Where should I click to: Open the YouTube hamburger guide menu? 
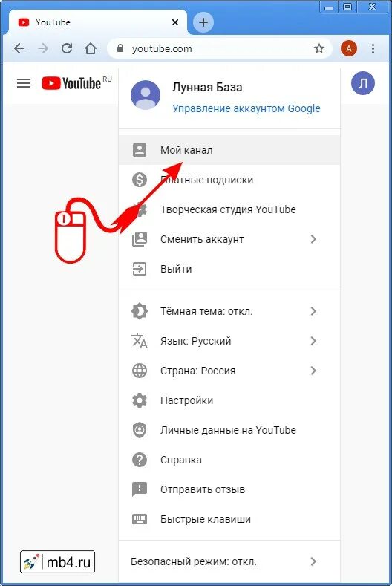[24, 83]
